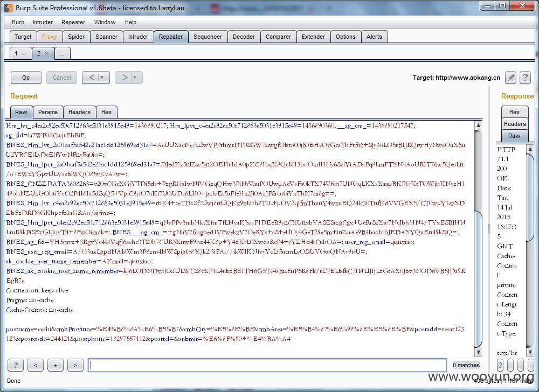The height and width of the screenshot is (392, 539).
Task: Open the Window menu
Action: [105, 22]
